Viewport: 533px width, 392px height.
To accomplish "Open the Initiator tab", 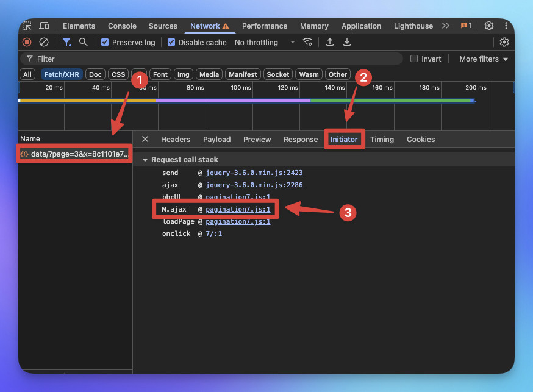I will pyautogui.click(x=344, y=139).
